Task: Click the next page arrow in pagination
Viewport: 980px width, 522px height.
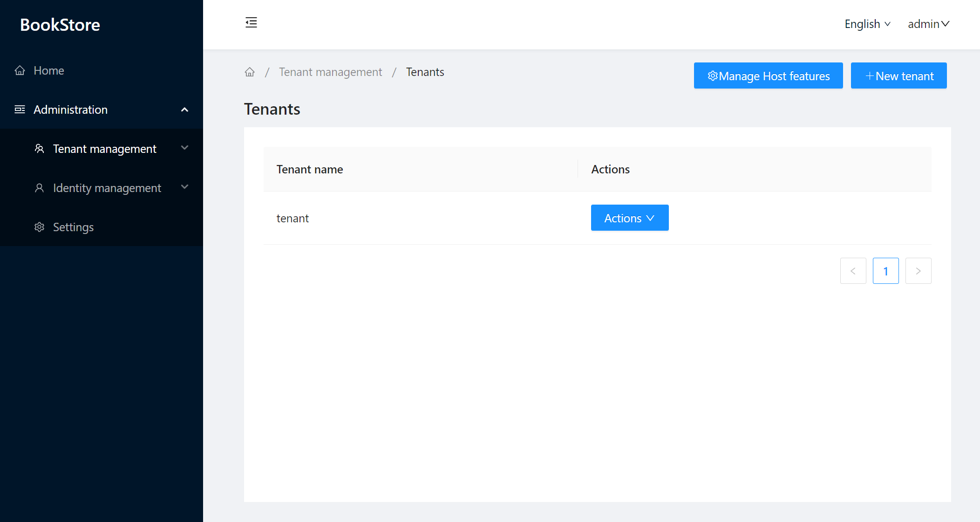Action: (918, 271)
